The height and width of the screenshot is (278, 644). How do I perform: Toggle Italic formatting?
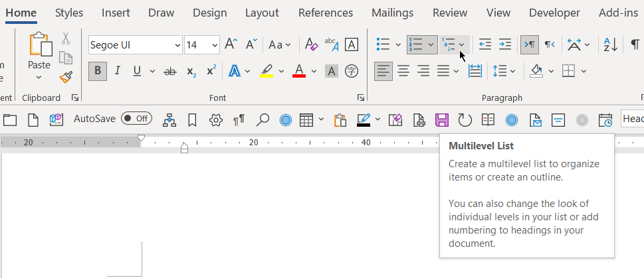[118, 72]
